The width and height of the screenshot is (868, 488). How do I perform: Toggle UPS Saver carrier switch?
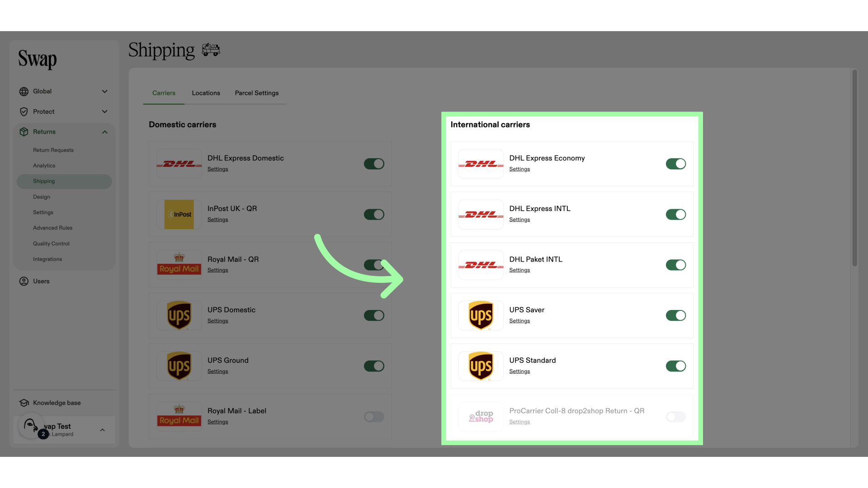click(x=676, y=315)
